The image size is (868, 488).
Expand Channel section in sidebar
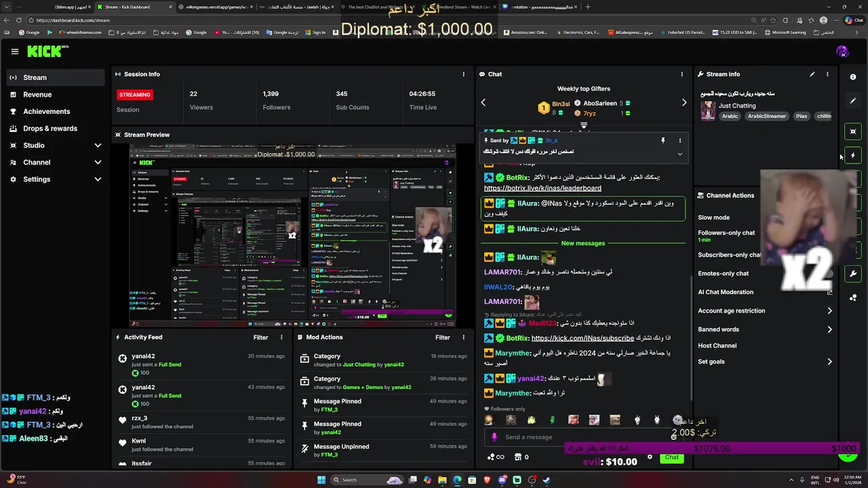pyautogui.click(x=98, y=162)
